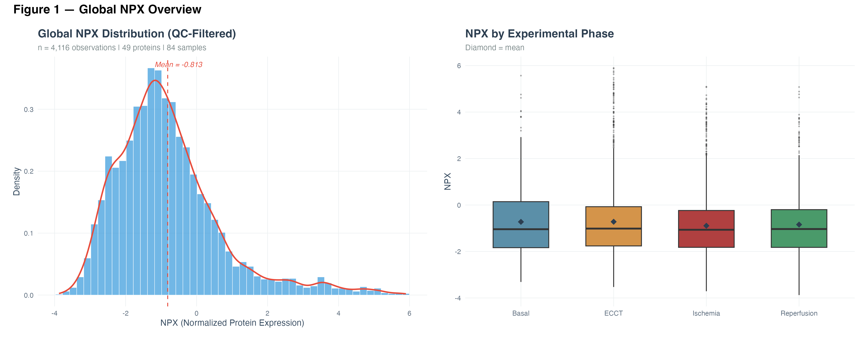The height and width of the screenshot is (341, 868).
Task: Click the Ischemia boxplot mean diamond
Action: (706, 226)
